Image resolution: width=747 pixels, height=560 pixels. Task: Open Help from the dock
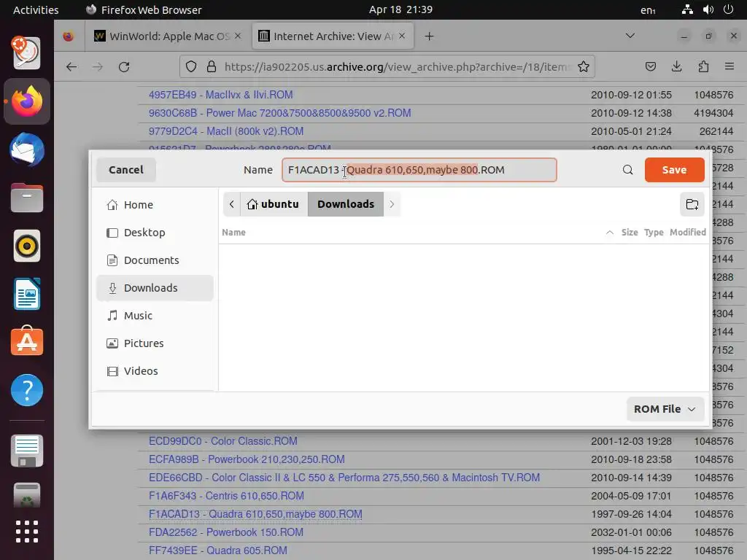point(27,390)
